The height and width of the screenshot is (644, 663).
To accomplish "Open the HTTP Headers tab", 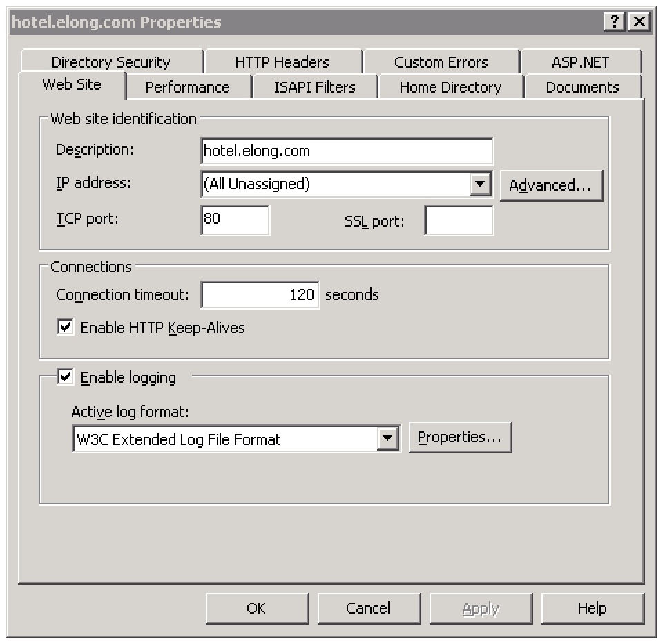I will pyautogui.click(x=282, y=62).
